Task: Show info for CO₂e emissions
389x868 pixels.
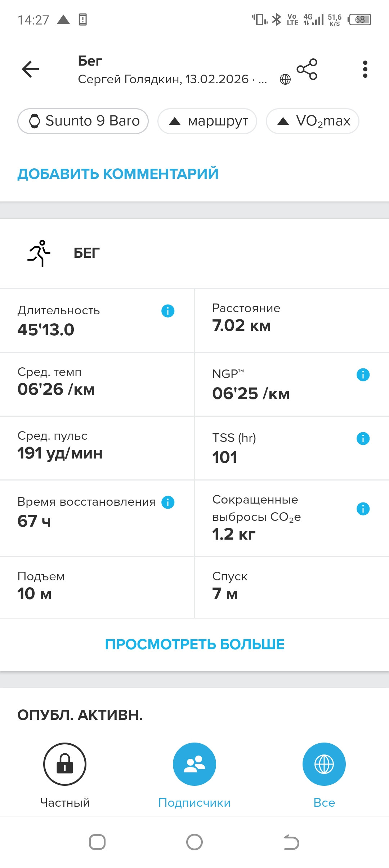Action: (363, 509)
